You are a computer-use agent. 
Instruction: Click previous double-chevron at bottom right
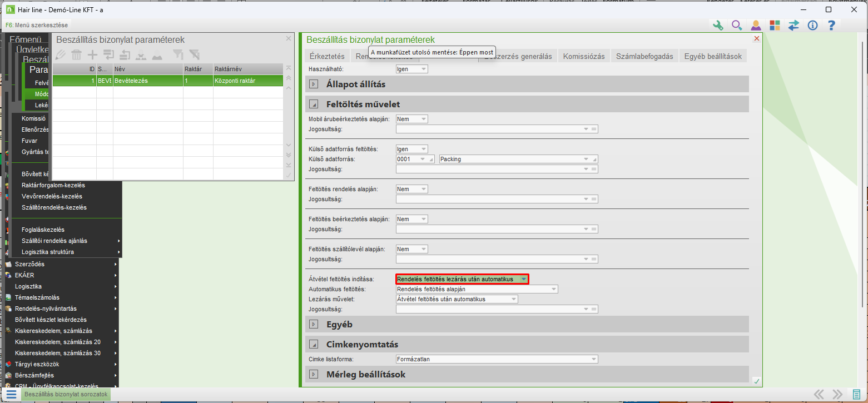[819, 394]
